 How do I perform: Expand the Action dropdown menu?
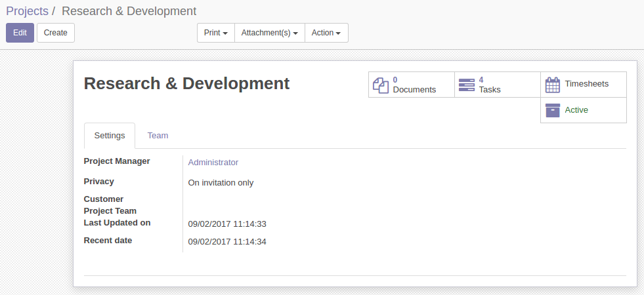point(326,33)
